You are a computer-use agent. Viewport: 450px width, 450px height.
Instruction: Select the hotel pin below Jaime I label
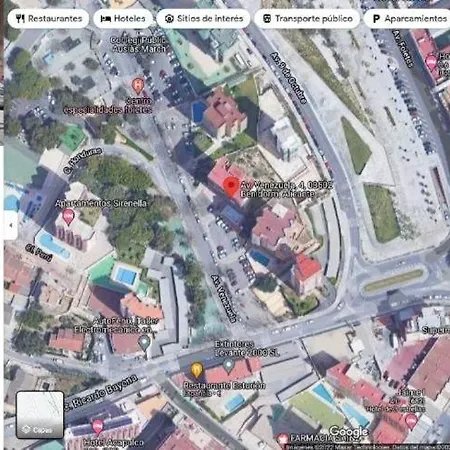412,421
